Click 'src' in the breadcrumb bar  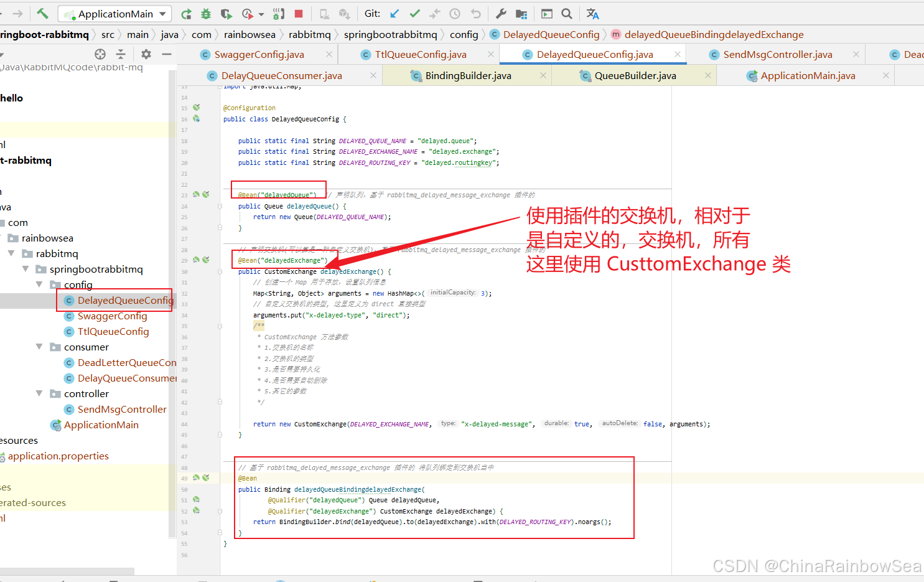pyautogui.click(x=108, y=34)
